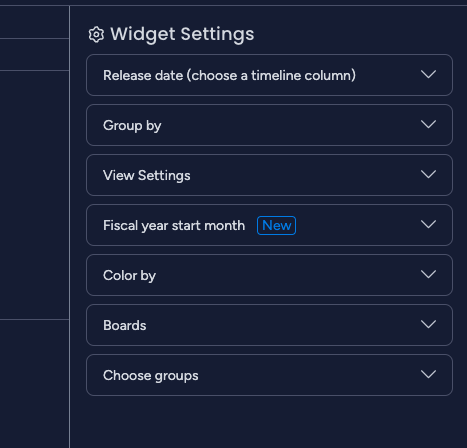467x448 pixels.
Task: Click empty area of Color by accordion row
Action: click(283, 275)
